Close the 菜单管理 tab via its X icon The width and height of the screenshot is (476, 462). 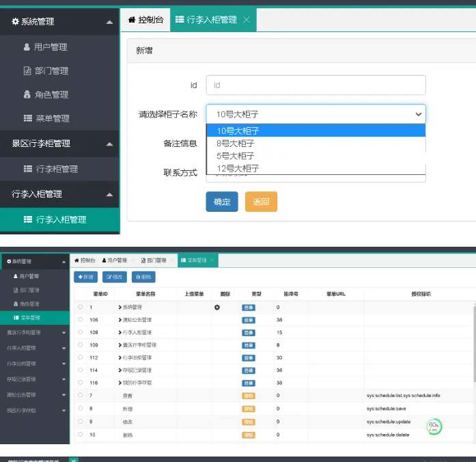tap(212, 260)
